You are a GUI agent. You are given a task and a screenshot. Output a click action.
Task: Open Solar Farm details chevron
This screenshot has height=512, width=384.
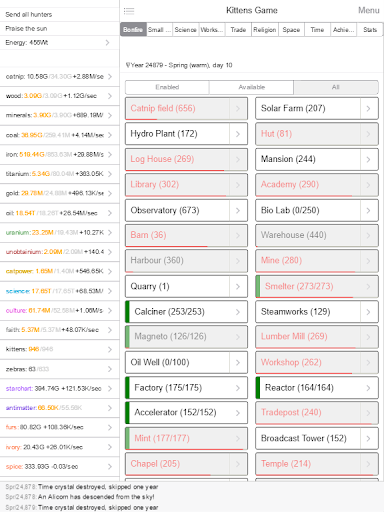point(369,108)
